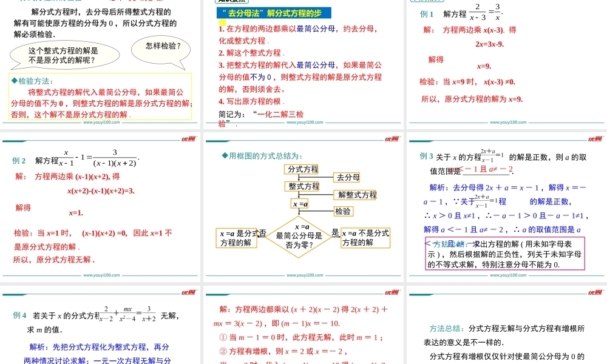Image resolution: width=607 pixels, height=364 pixels.
Task: Click the '最简公分母是否为零?' decision diamond
Action: pyautogui.click(x=298, y=237)
